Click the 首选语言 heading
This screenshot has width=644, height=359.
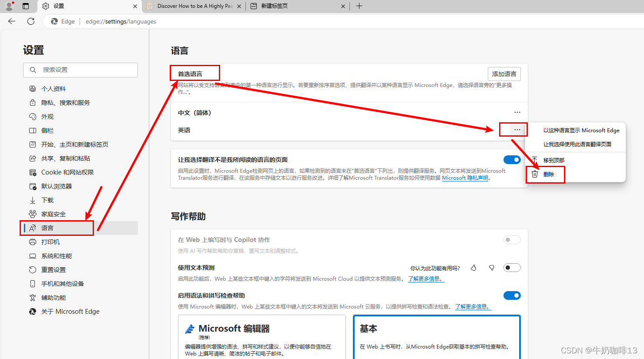click(x=190, y=74)
